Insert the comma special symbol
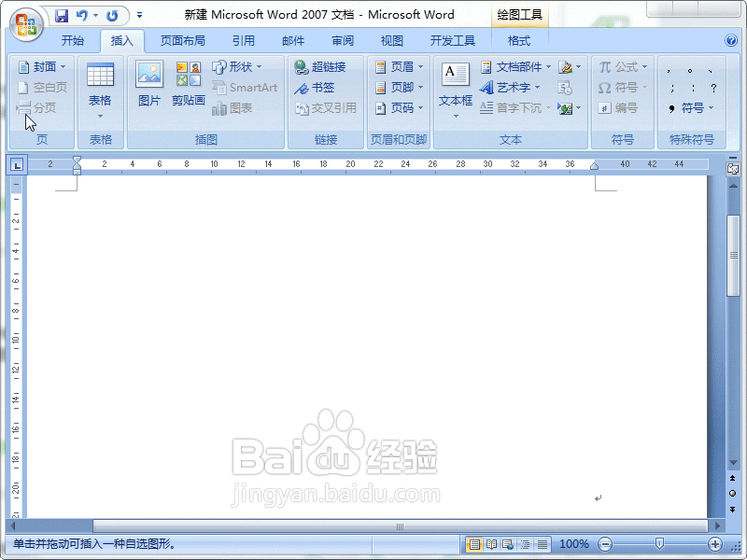 (669, 71)
